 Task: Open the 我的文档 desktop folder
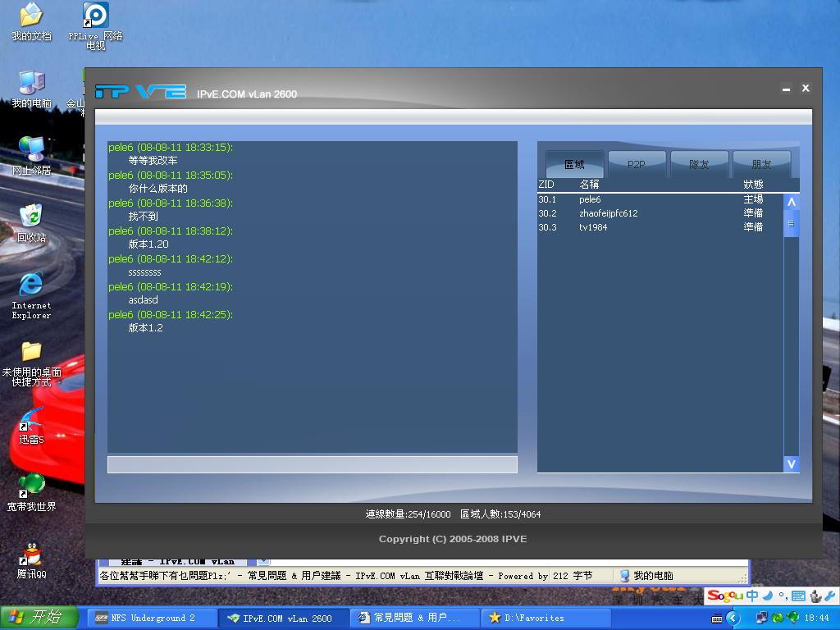31,16
